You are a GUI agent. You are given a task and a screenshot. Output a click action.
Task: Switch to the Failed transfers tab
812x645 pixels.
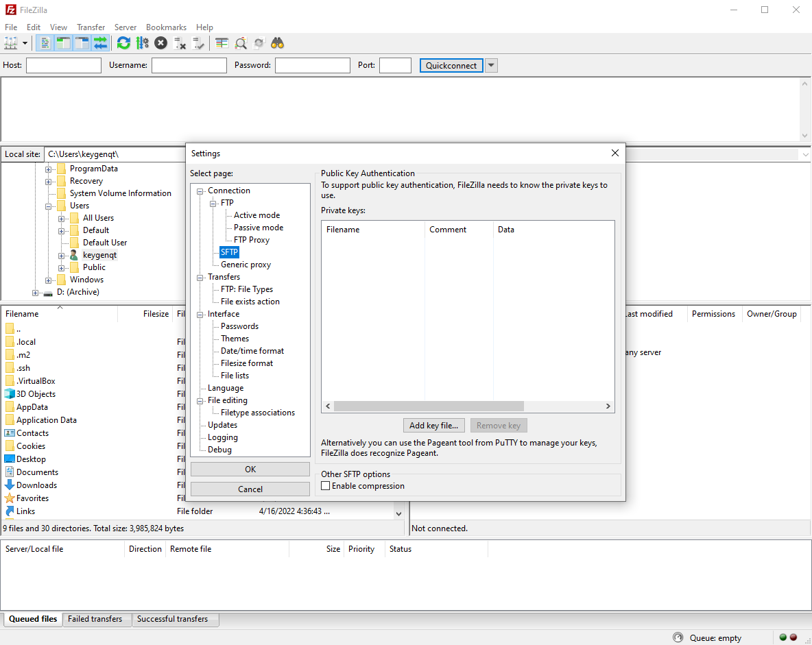pyautogui.click(x=95, y=619)
